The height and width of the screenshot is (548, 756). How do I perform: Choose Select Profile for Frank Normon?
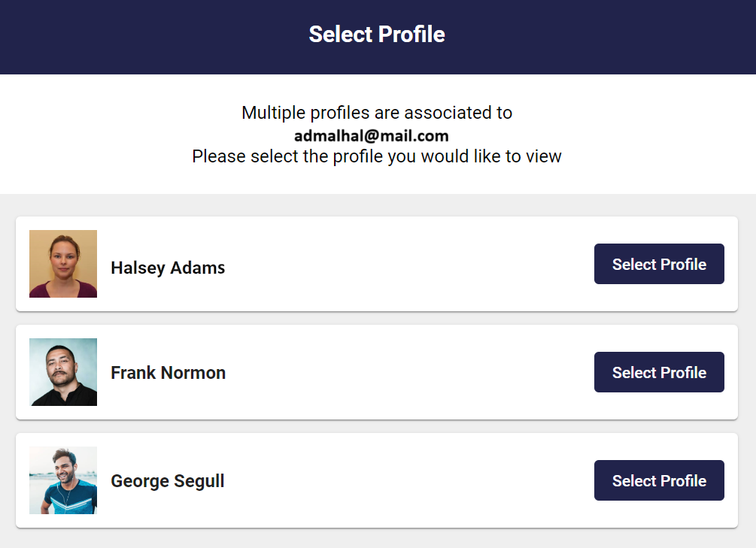(x=659, y=372)
